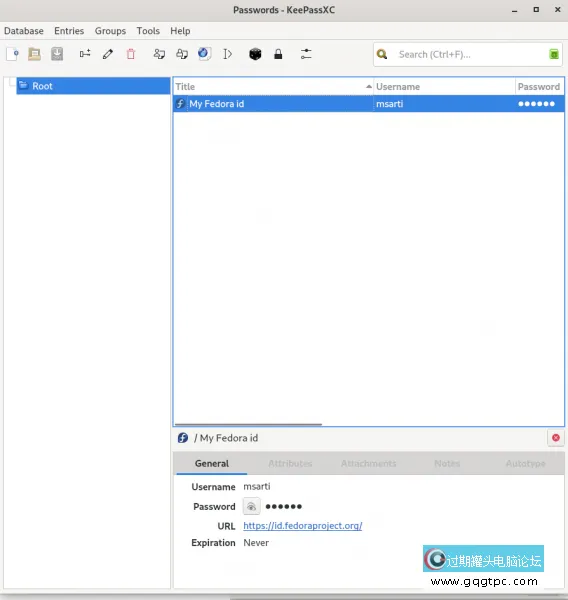Click the Perform Auto-Type icon
The image size is (568, 600).
click(x=227, y=54)
